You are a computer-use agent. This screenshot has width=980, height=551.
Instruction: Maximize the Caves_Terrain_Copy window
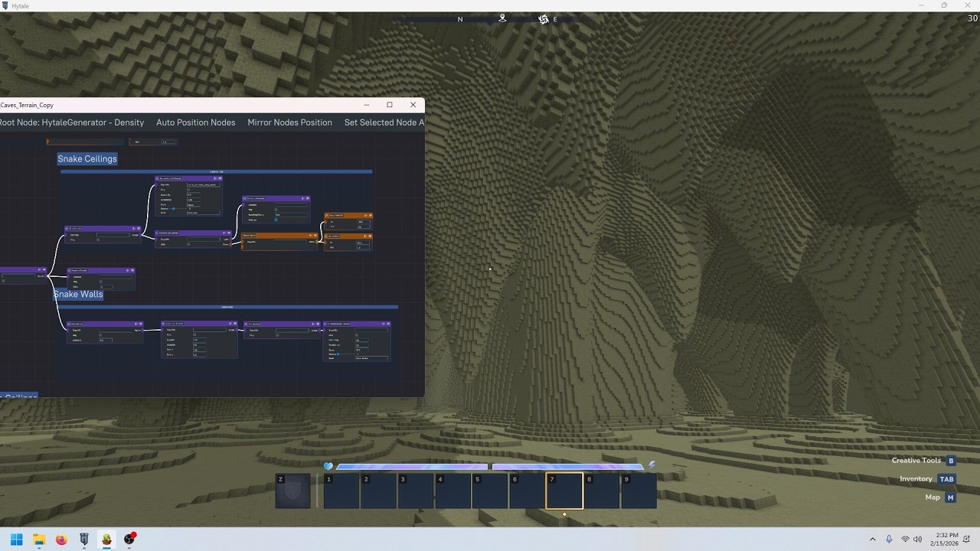[389, 105]
